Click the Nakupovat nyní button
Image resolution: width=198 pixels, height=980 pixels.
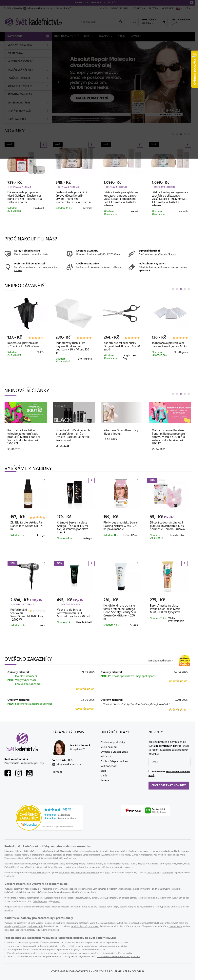(x=92, y=98)
